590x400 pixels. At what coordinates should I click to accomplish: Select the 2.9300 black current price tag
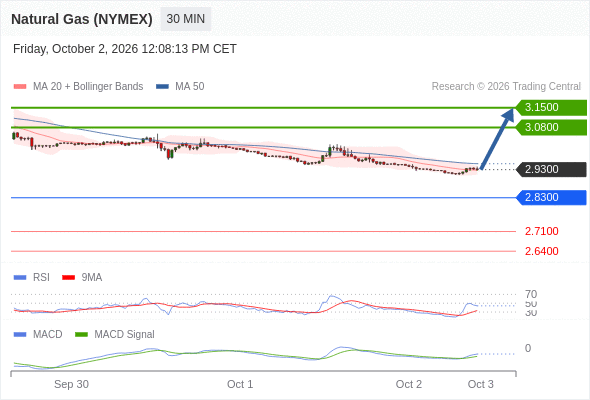(x=551, y=169)
